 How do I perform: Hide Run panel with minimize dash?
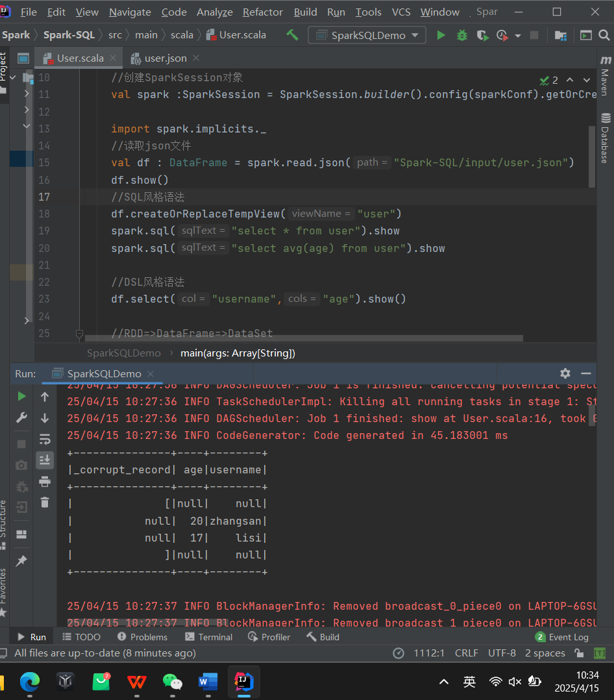[x=586, y=373]
